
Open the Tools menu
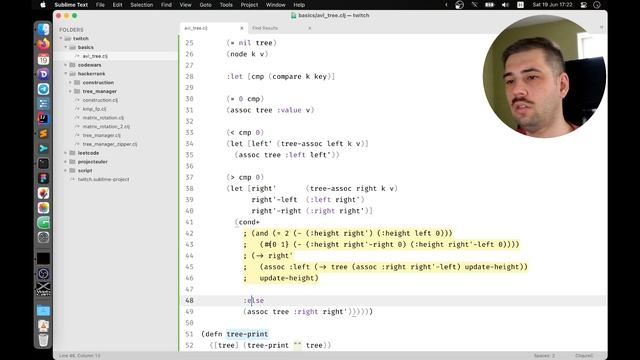tap(226, 5)
